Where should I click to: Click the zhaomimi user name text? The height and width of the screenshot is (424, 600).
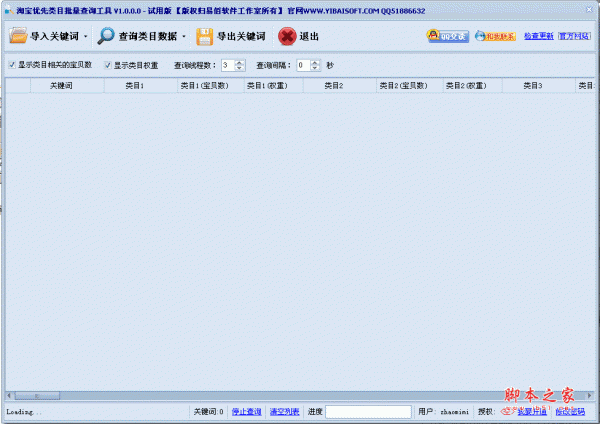(455, 412)
